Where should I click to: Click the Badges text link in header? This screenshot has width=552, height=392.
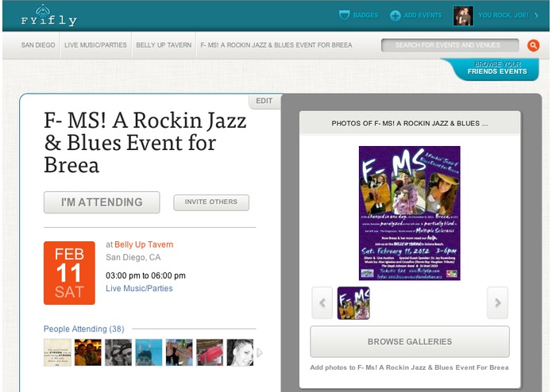[366, 15]
